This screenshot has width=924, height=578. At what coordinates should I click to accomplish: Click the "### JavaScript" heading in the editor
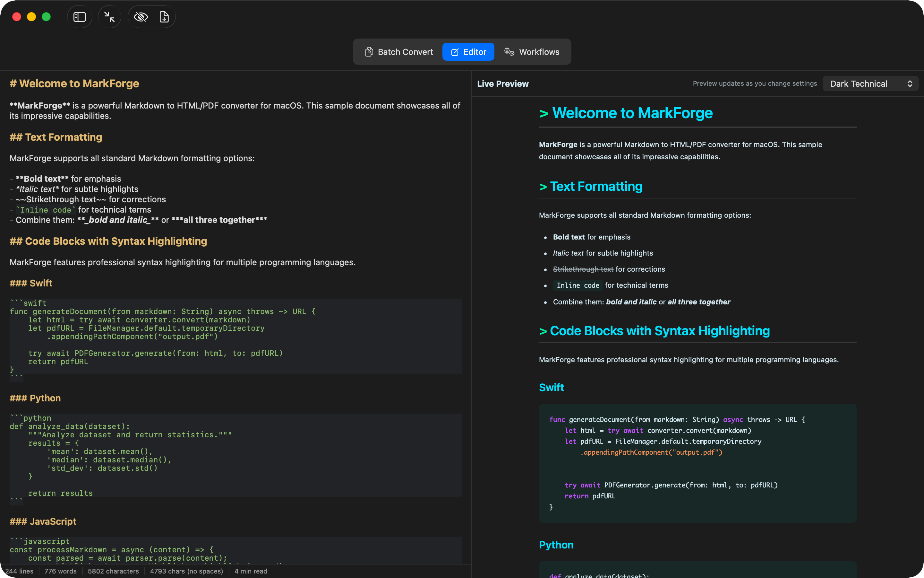point(43,521)
